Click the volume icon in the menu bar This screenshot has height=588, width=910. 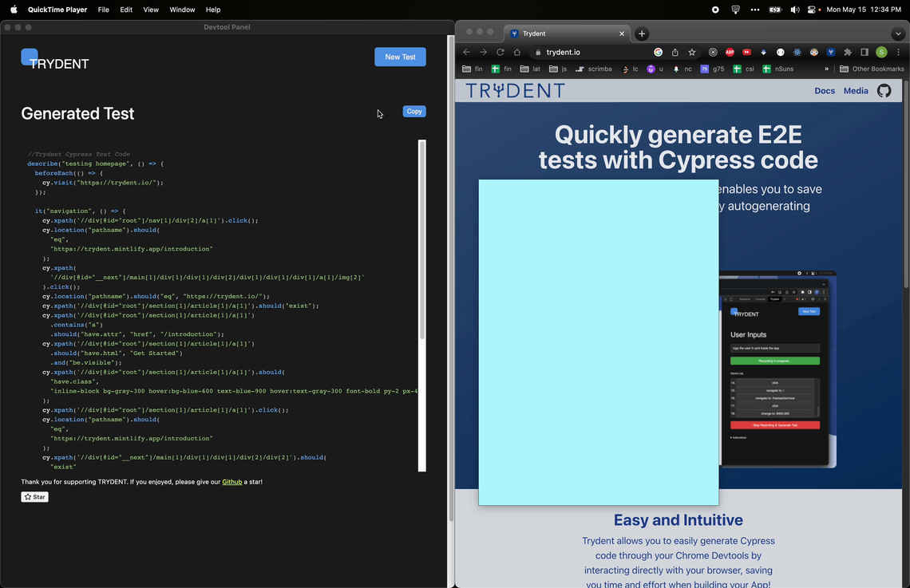[x=794, y=10]
